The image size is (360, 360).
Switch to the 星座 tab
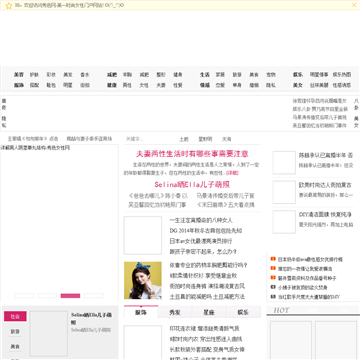click(x=209, y=312)
